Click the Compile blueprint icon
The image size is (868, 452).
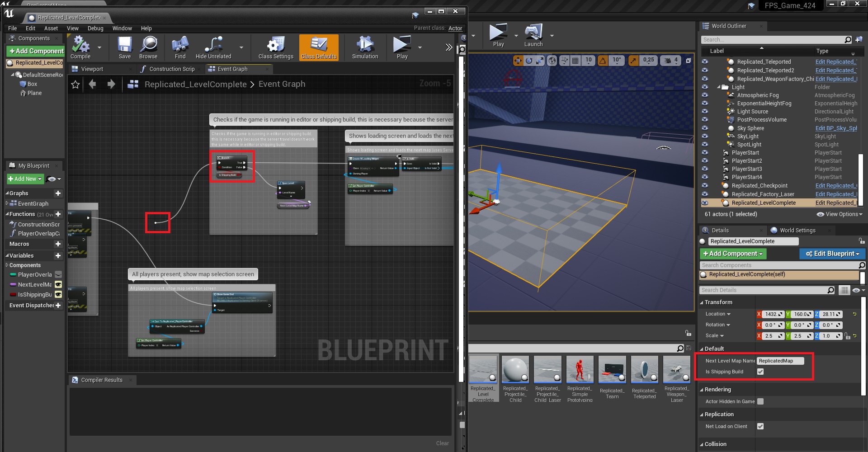pyautogui.click(x=80, y=47)
